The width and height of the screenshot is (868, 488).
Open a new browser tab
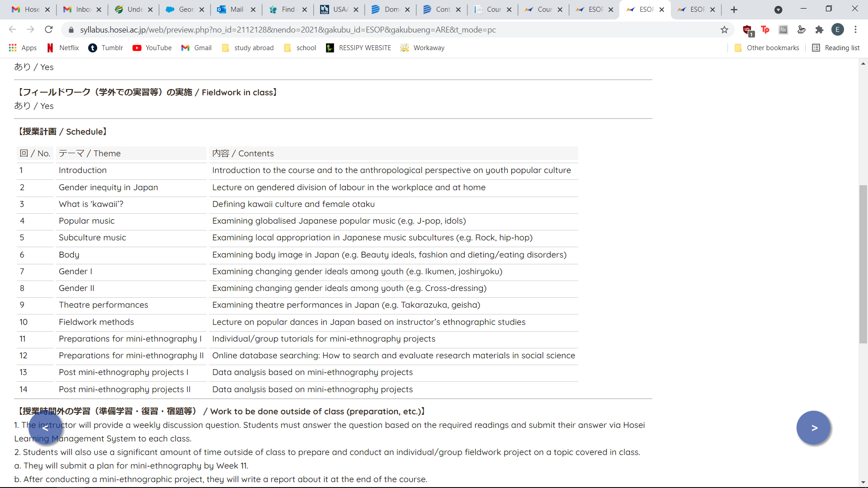[x=734, y=9]
